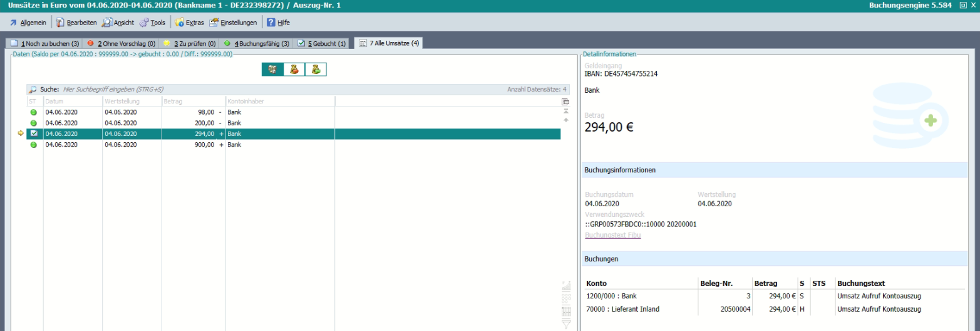Expand the Extras menu
980x331 pixels.
click(x=189, y=23)
